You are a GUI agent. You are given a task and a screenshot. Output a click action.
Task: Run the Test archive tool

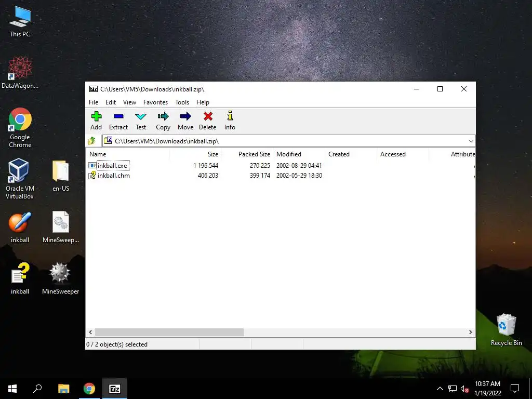click(141, 121)
